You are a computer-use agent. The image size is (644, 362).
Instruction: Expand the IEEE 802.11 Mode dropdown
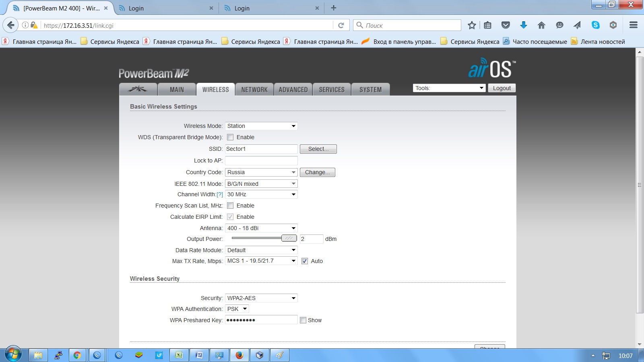tap(261, 184)
